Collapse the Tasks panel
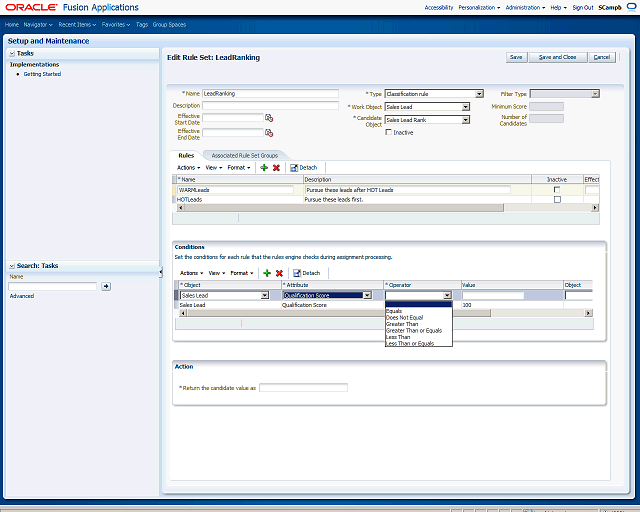 coord(12,53)
